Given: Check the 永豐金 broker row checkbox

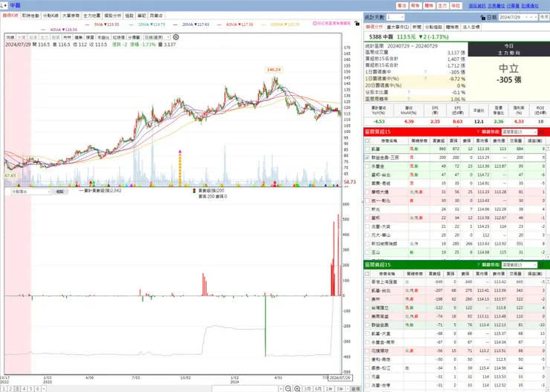Looking at the screenshot, I should coord(367,166).
